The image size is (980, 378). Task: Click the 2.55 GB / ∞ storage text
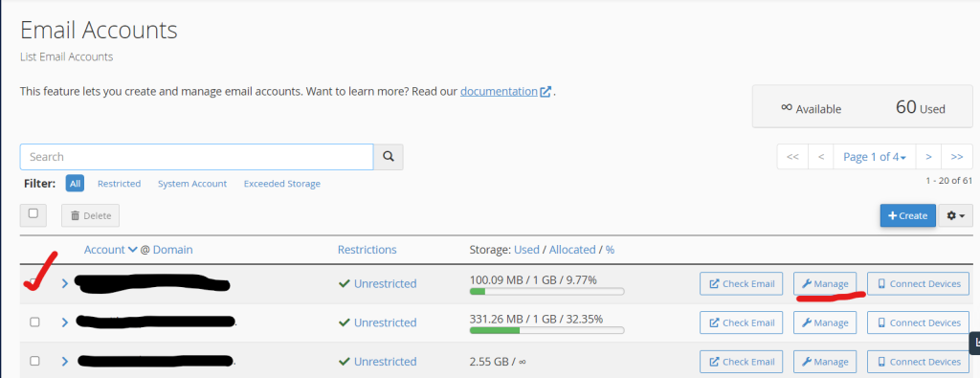point(498,361)
